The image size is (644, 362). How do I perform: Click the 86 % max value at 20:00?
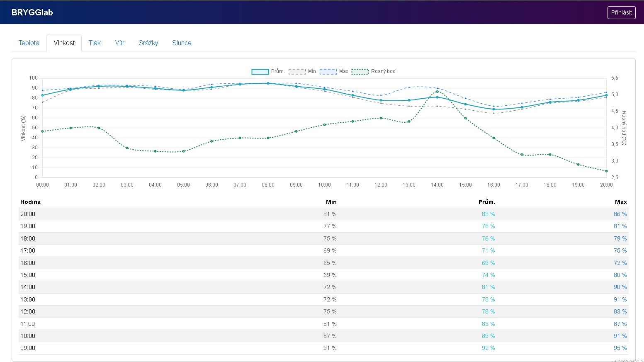[x=620, y=214]
